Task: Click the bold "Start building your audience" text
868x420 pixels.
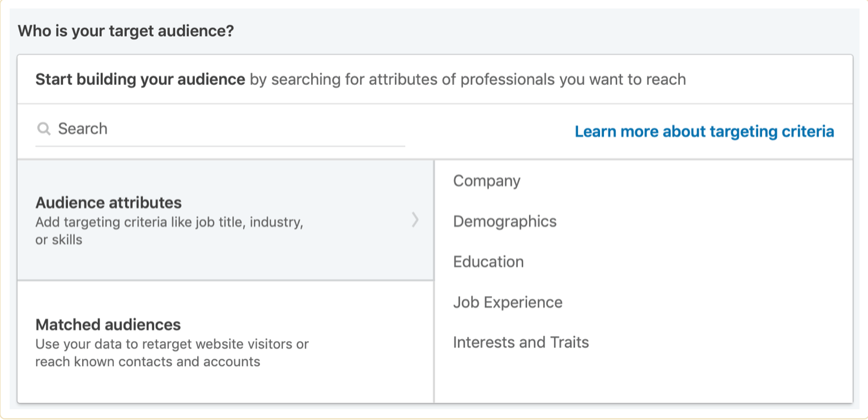Action: tap(140, 79)
